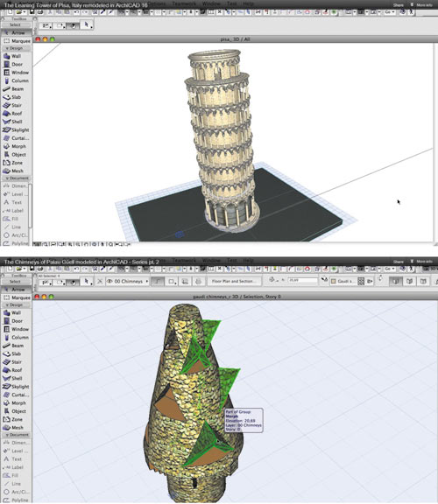Viewport: 438px width, 504px height.
Task: Select the Wall tool in the pisa window toolbox
Action: coord(16,56)
